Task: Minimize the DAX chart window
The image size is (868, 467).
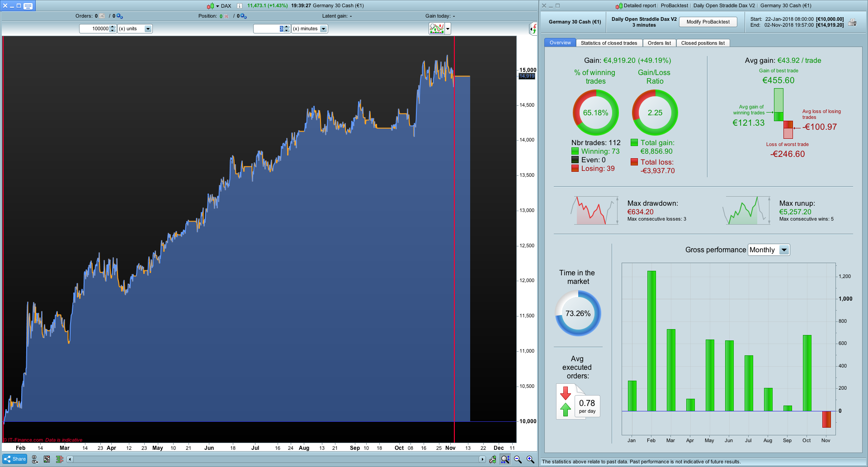Action: pyautogui.click(x=12, y=6)
